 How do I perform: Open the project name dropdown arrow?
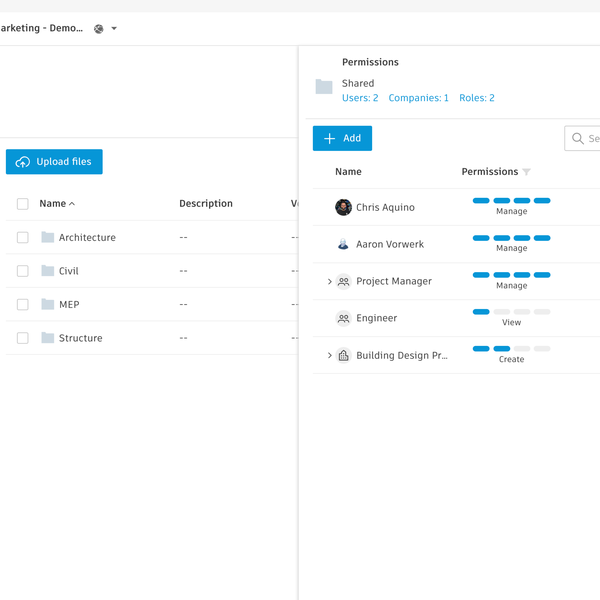114,29
